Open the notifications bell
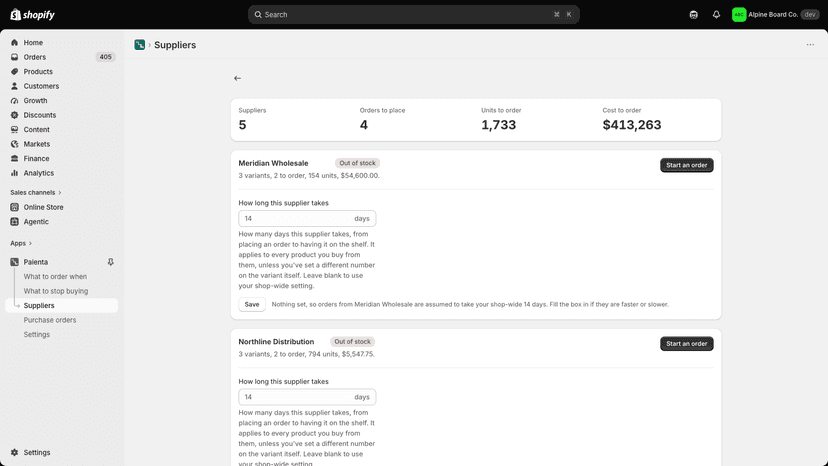This screenshot has height=466, width=828. point(716,15)
